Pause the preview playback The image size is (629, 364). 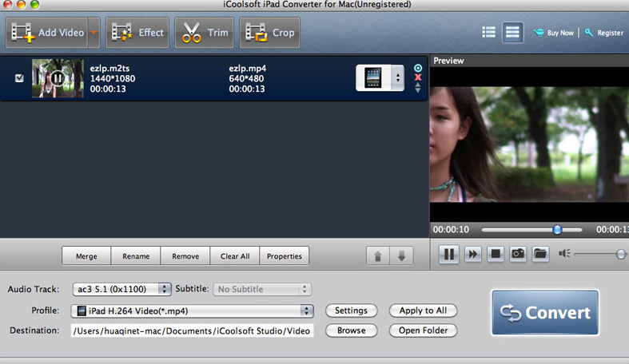(x=449, y=254)
